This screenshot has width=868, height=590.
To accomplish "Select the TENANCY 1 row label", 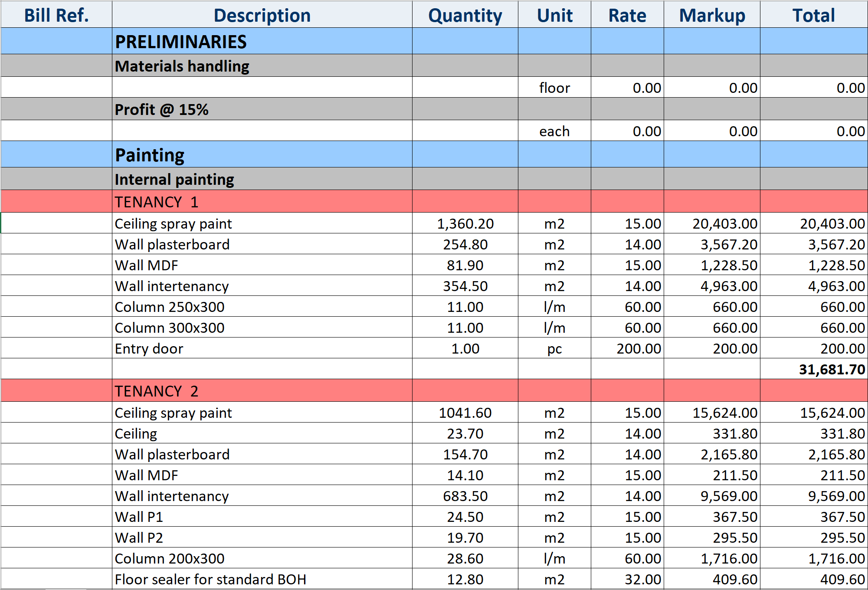I will tap(157, 202).
